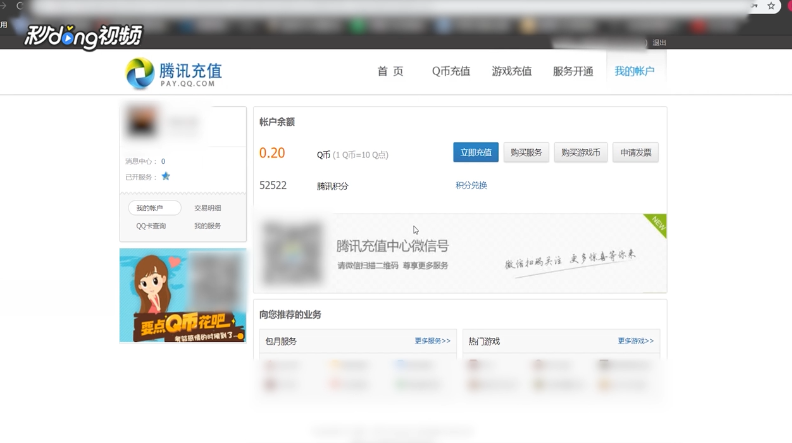The width and height of the screenshot is (792, 443).
Task: Open 交易明细 in sidebar
Action: pyautogui.click(x=208, y=208)
